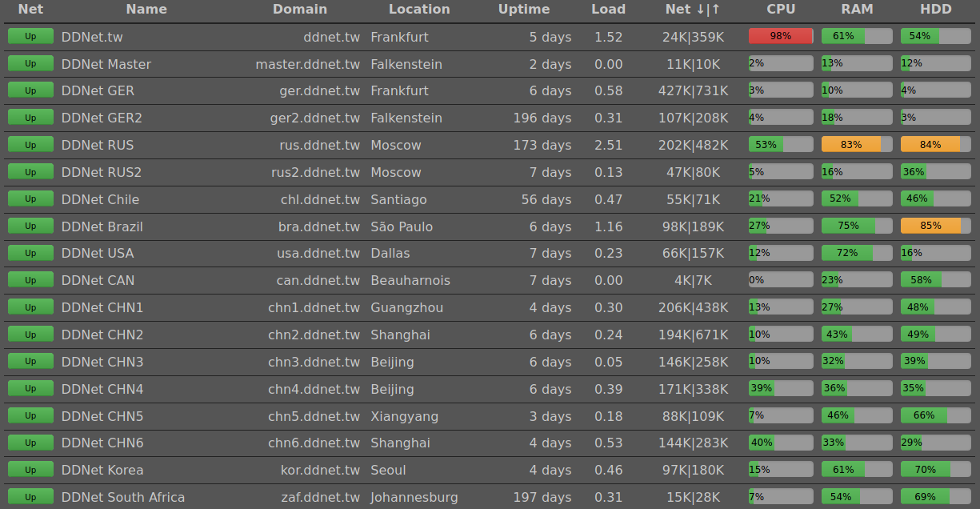This screenshot has width=980, height=509.
Task: Click the chn1.ddnet.tw domain text
Action: 314,307
